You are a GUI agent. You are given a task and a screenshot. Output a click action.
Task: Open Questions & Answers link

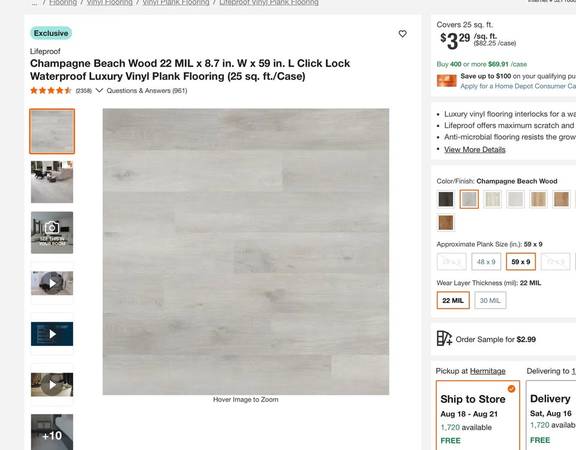(147, 91)
